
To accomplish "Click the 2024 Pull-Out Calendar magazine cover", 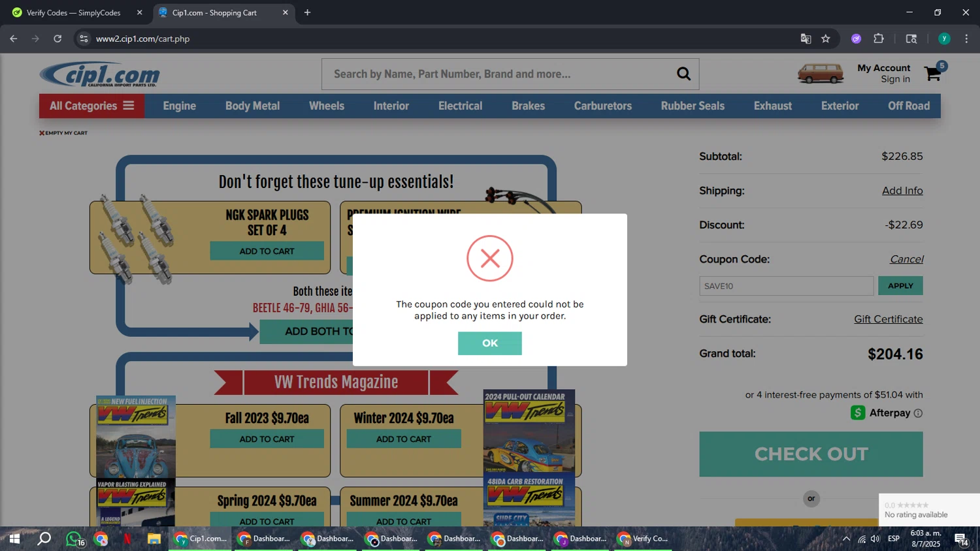I will click(529, 431).
